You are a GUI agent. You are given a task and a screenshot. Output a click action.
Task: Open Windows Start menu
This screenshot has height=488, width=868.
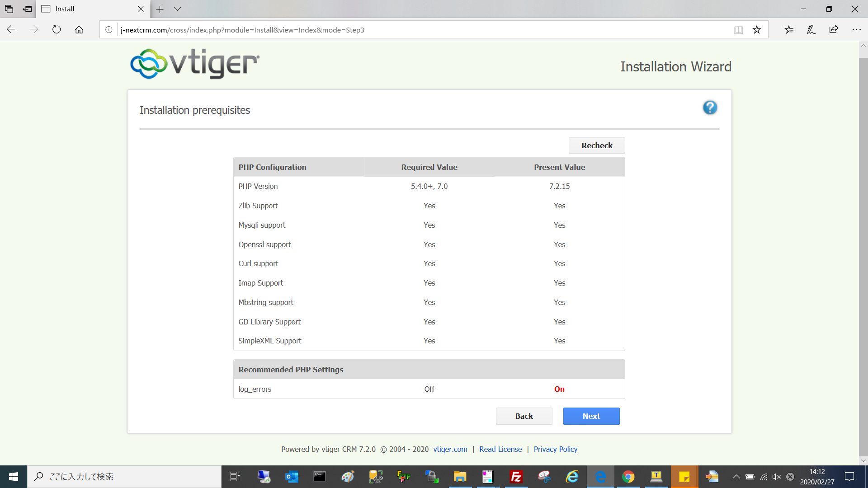click(14, 477)
